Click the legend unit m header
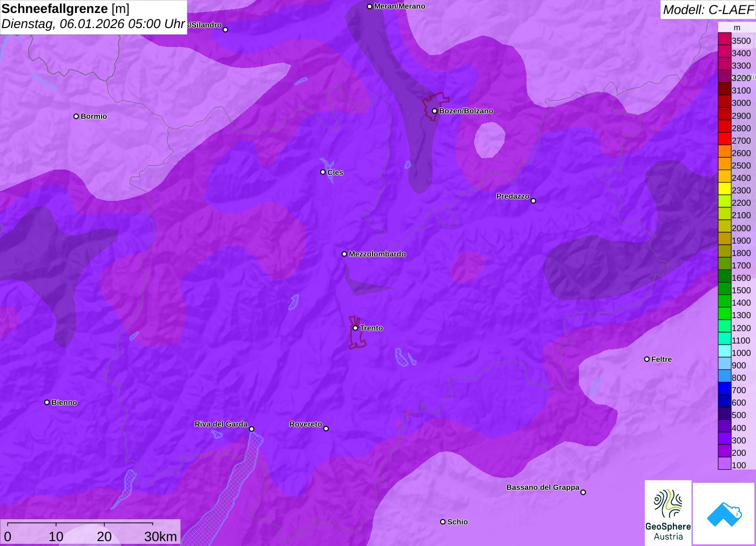The width and height of the screenshot is (756, 546). [737, 28]
